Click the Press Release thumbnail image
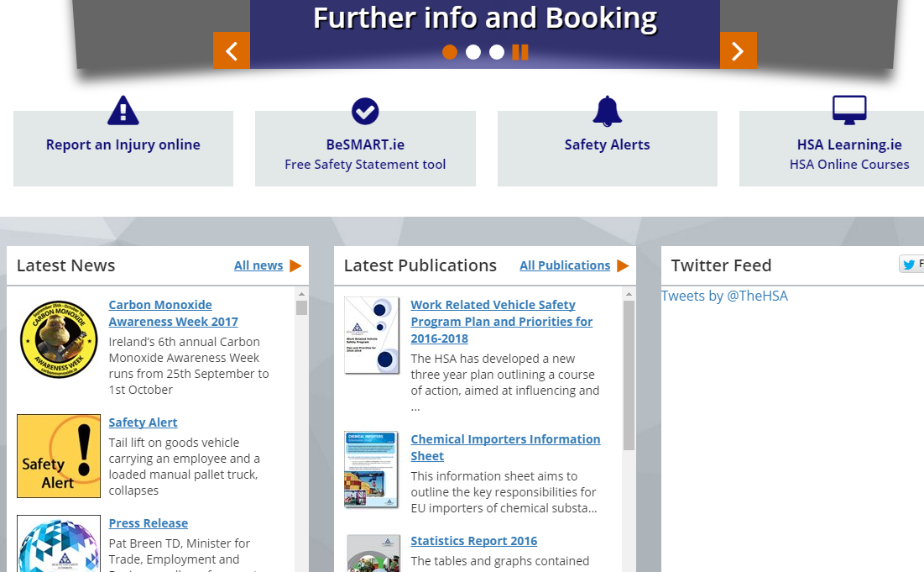 [x=59, y=543]
